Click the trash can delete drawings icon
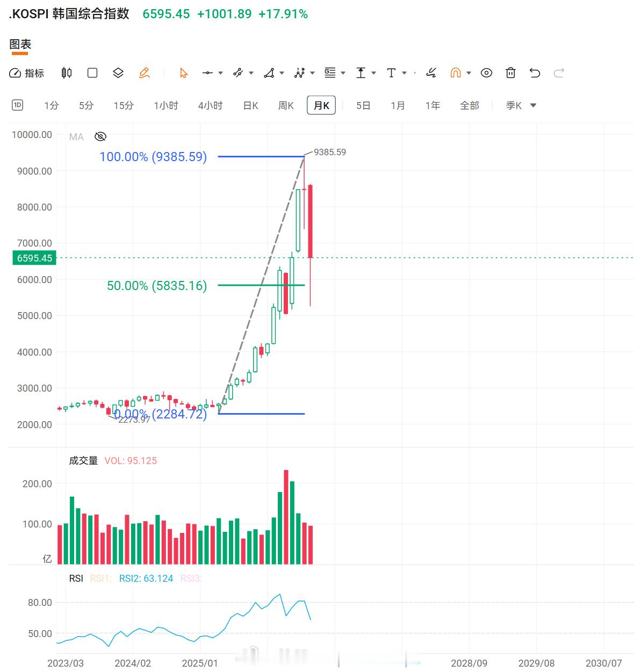The width and height of the screenshot is (634, 672). click(x=510, y=73)
